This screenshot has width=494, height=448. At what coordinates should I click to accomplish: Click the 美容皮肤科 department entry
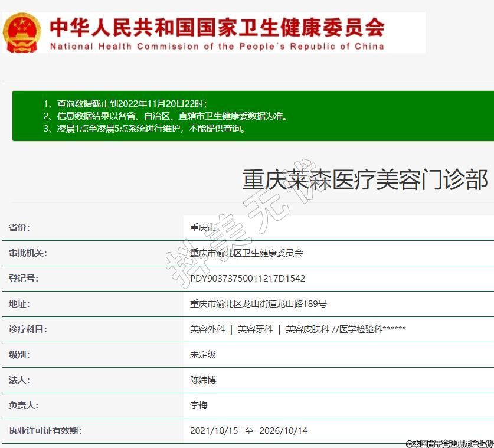[307, 329]
